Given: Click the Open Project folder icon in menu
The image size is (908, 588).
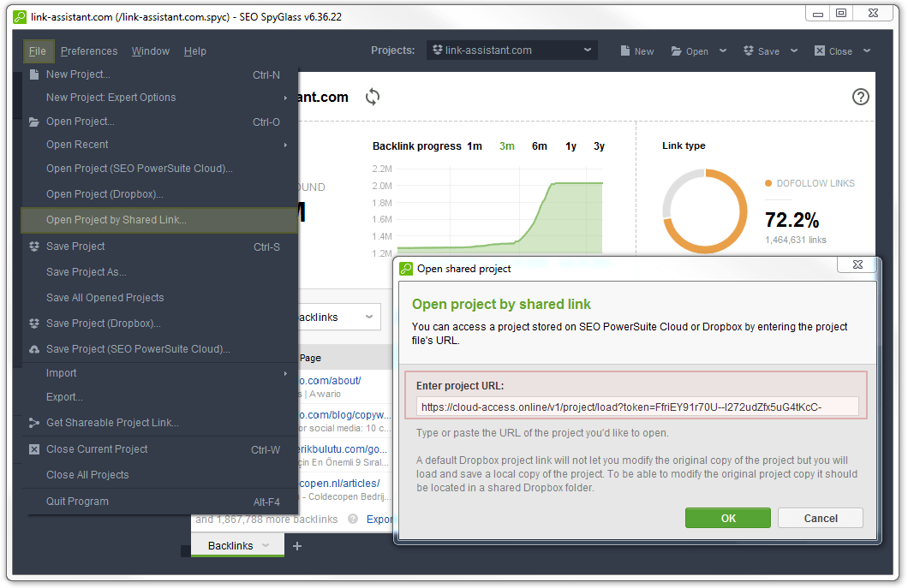Looking at the screenshot, I should pyautogui.click(x=34, y=122).
